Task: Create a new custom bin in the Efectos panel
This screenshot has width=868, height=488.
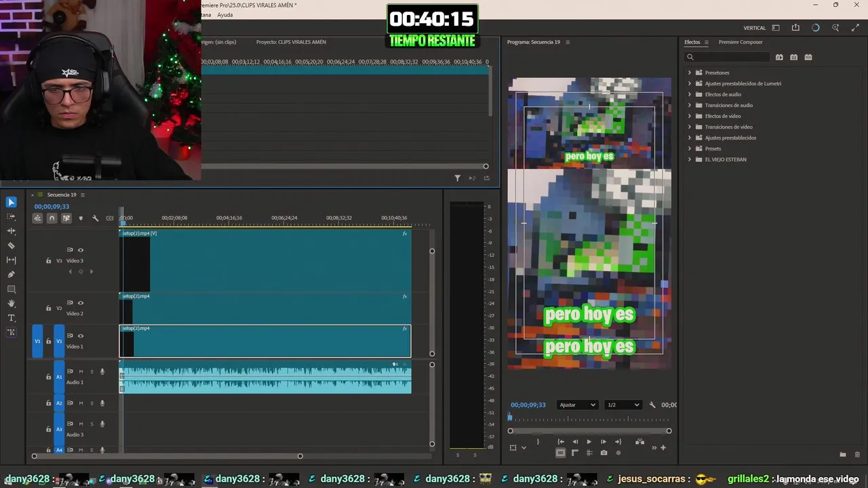Action: (x=843, y=454)
